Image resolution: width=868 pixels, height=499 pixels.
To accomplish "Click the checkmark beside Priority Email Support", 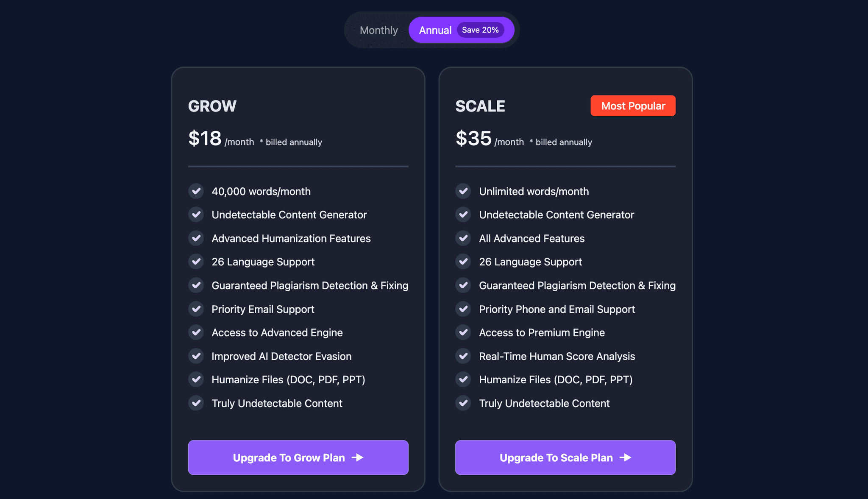I will coord(196,309).
